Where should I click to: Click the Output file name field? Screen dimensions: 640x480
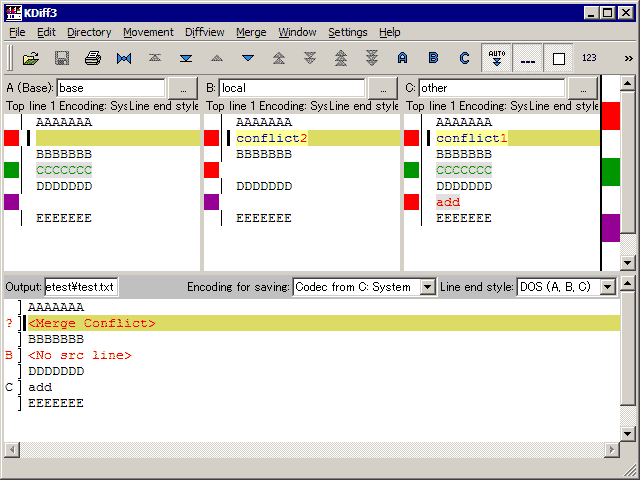81,287
